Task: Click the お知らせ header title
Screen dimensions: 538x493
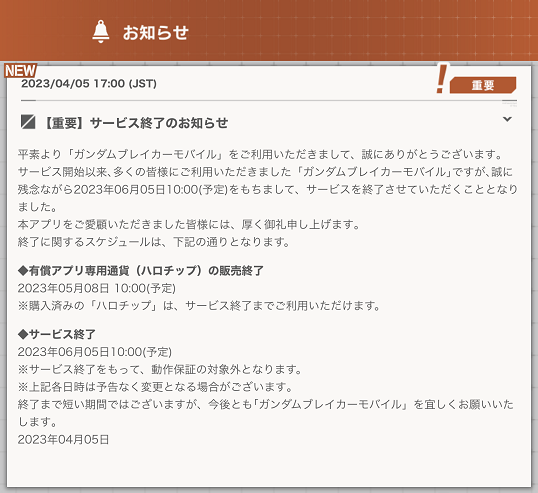Action: point(156,33)
